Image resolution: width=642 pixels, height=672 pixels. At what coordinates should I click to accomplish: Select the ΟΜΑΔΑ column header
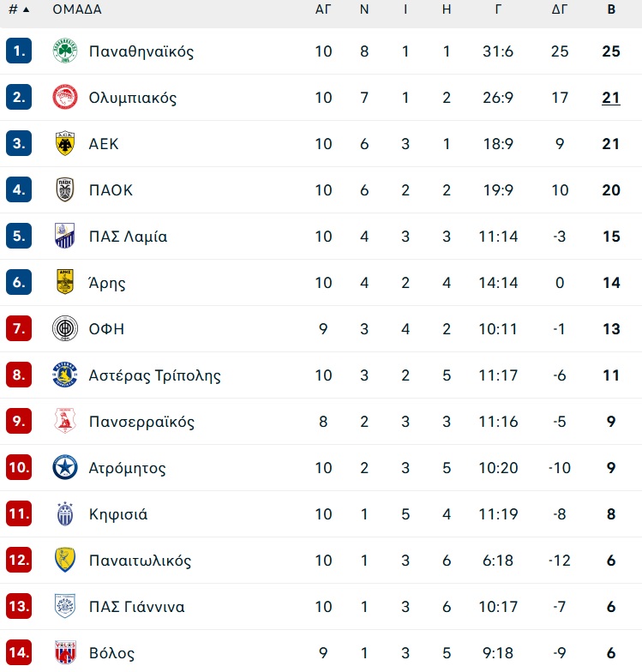tap(77, 9)
